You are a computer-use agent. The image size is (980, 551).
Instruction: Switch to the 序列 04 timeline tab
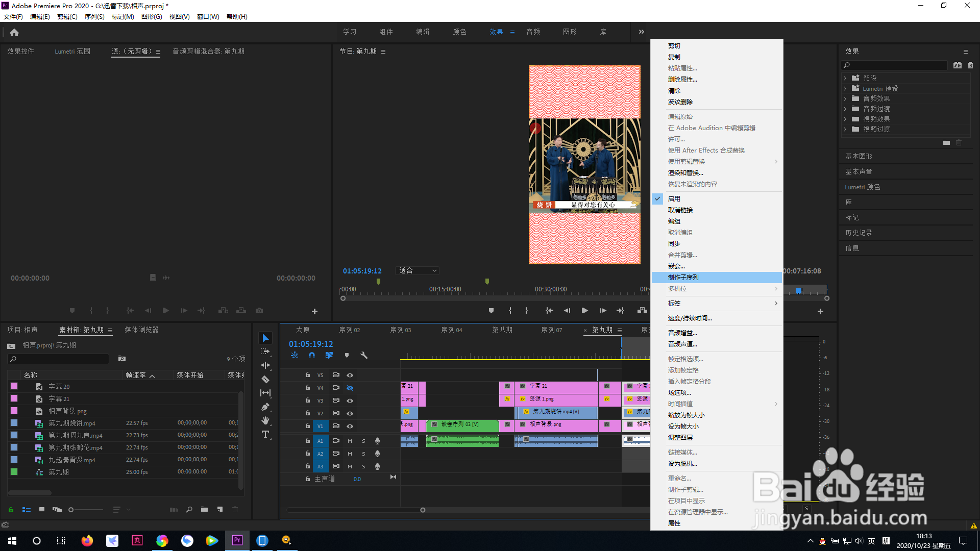(x=451, y=330)
